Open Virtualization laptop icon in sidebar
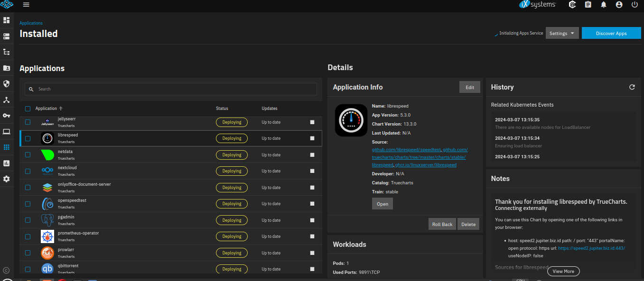Screen dimensions: 644x281 pyautogui.click(x=6, y=132)
